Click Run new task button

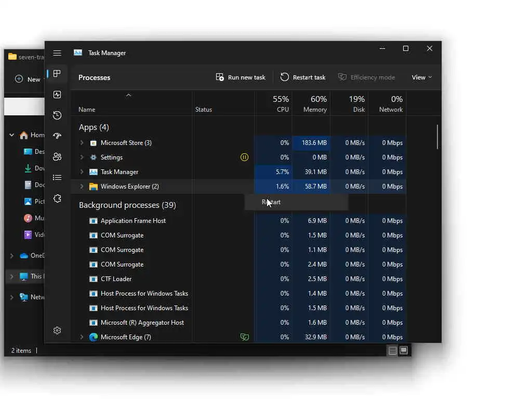coord(241,77)
